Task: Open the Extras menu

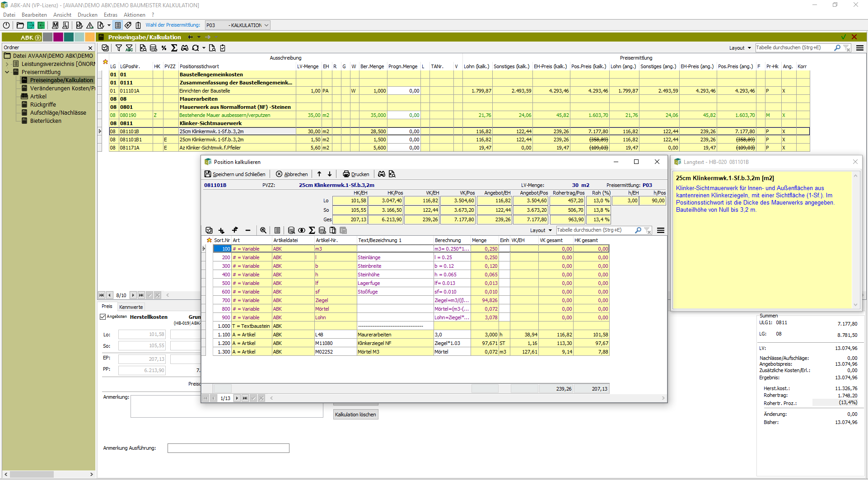Action: click(x=110, y=15)
